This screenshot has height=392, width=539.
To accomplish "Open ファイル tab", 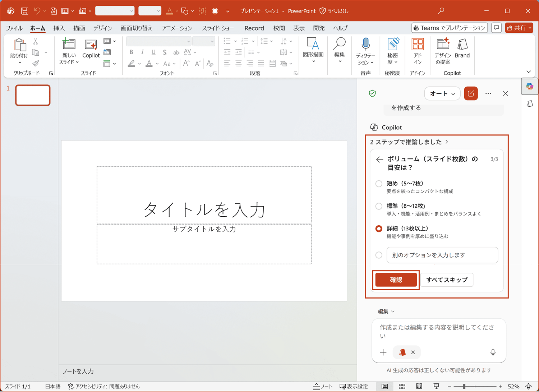I will [x=14, y=28].
